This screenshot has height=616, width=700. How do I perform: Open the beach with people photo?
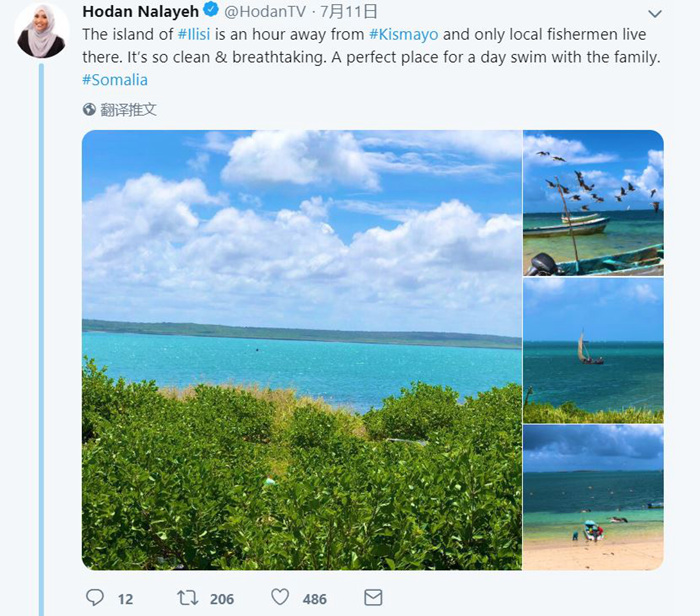click(x=593, y=497)
